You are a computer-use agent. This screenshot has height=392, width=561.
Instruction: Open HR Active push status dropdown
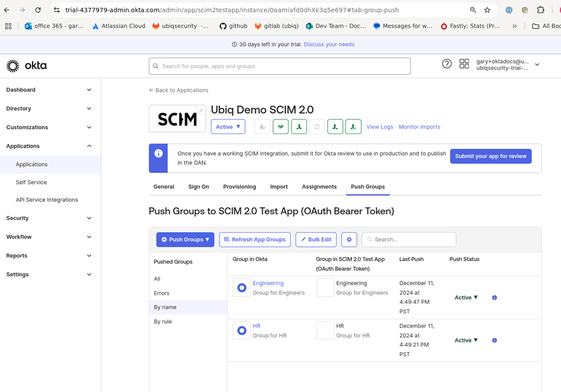pos(466,341)
